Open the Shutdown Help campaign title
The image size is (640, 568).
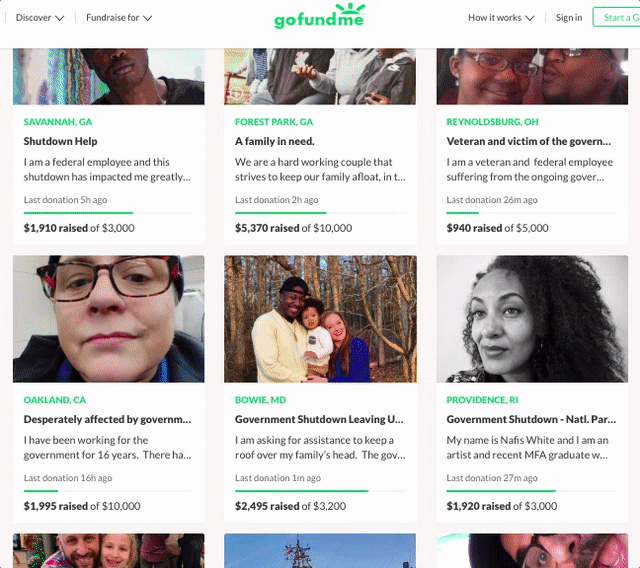(x=60, y=141)
